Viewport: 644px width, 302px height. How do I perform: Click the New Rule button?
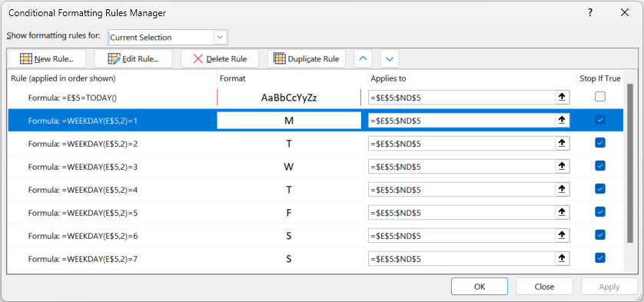click(x=47, y=58)
